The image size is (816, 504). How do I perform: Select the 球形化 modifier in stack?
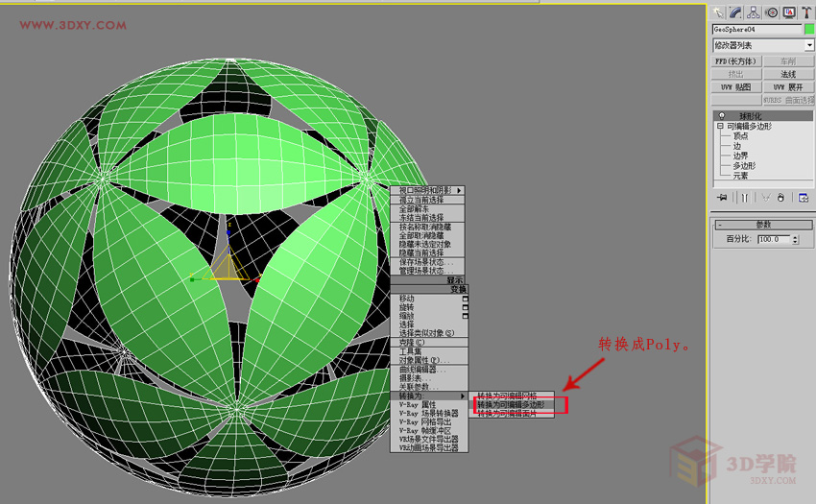click(763, 115)
